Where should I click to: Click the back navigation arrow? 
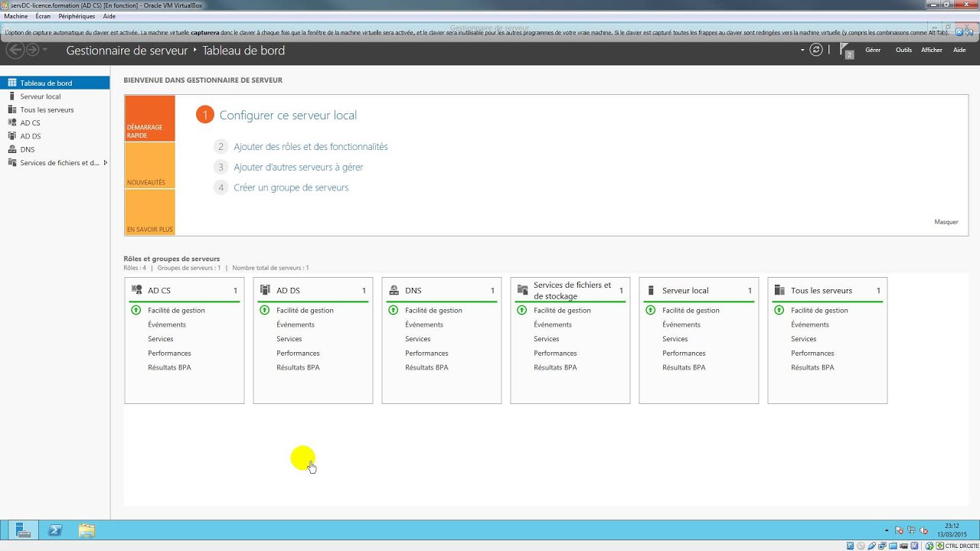14,50
